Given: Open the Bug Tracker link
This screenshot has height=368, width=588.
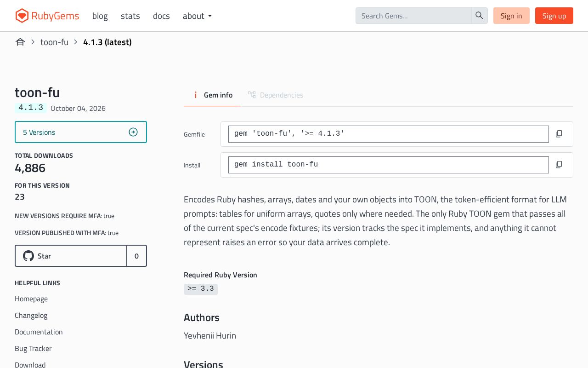Looking at the screenshot, I should click(33, 348).
